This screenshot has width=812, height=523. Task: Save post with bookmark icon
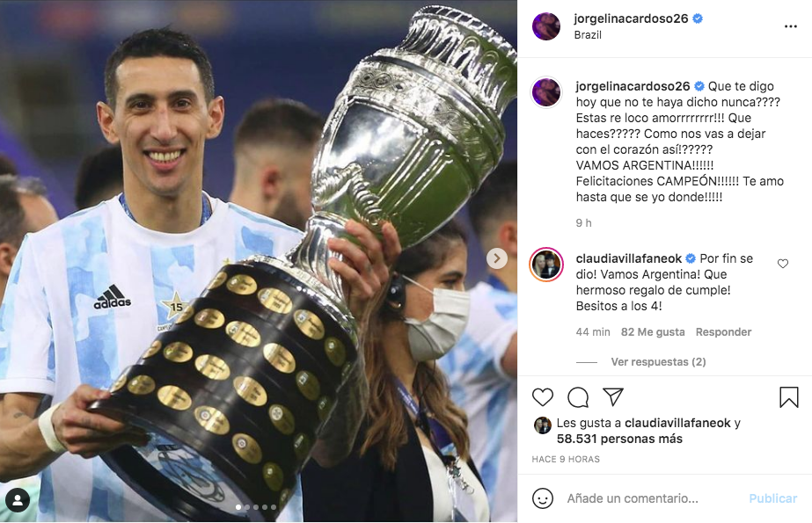coord(789,397)
